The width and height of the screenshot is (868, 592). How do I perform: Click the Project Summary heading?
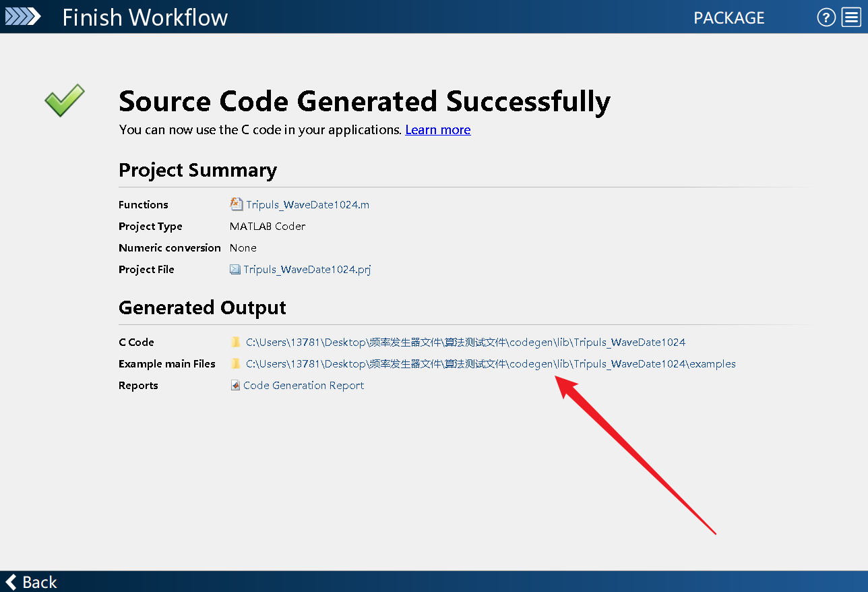(x=197, y=170)
